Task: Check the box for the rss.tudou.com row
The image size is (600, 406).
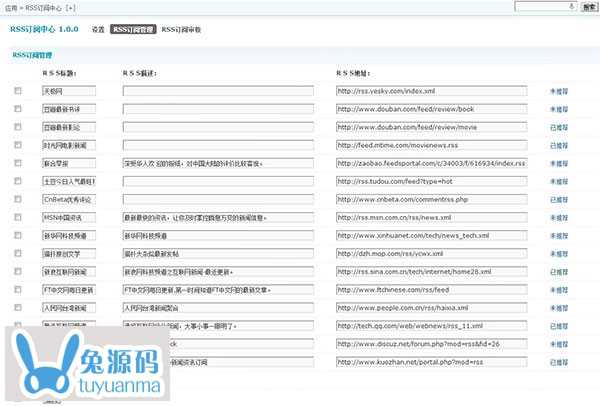Action: point(18,181)
